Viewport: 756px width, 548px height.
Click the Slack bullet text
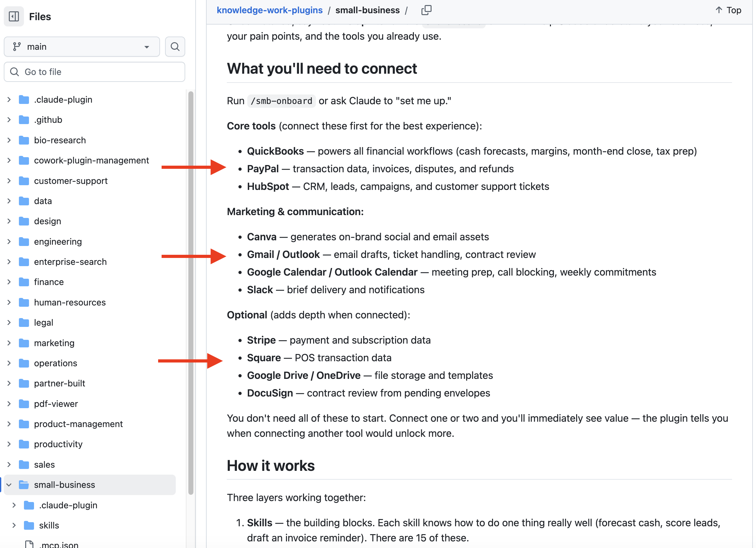coord(336,290)
